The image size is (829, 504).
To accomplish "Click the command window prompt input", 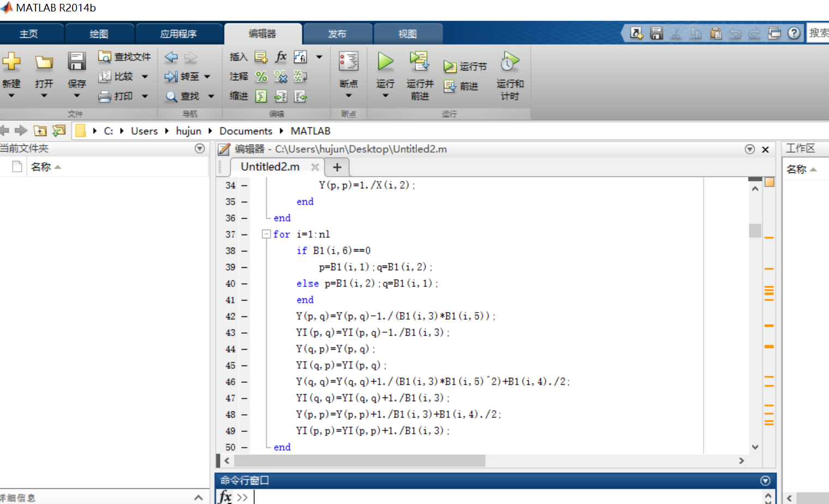I will point(491,497).
